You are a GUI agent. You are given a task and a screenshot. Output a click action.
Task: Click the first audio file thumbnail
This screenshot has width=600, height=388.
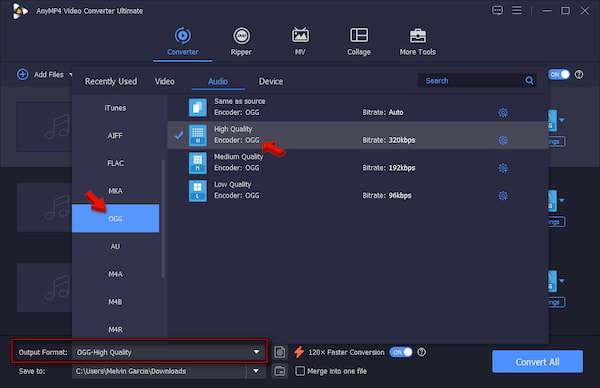coord(44,127)
